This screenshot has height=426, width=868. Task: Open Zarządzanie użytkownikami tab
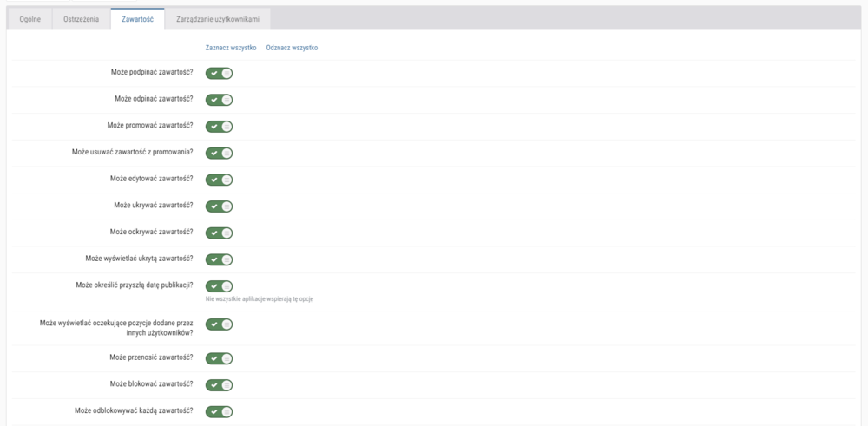[x=217, y=19]
